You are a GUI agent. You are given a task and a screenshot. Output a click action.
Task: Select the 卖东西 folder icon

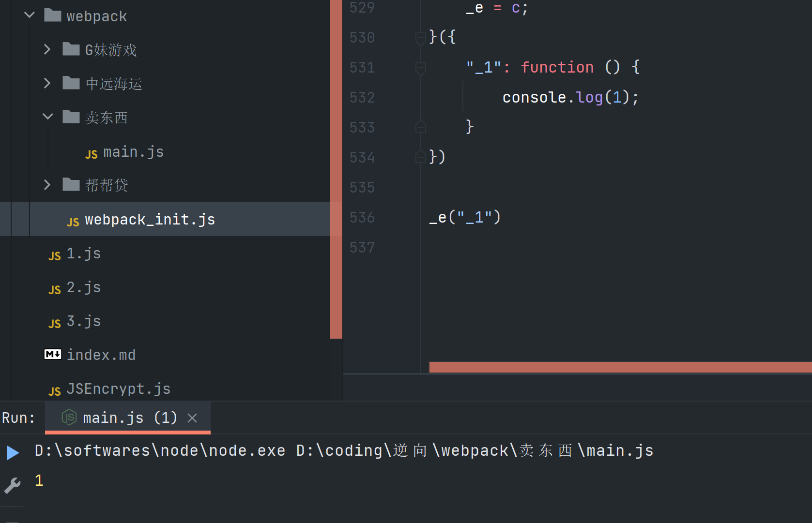point(71,117)
